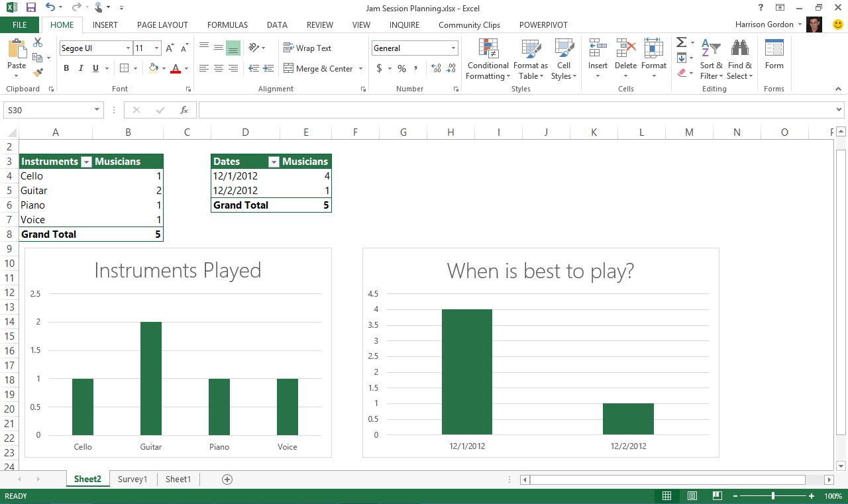Apply the Percent Style format
Viewport: 848px width, 504px height.
coord(401,68)
